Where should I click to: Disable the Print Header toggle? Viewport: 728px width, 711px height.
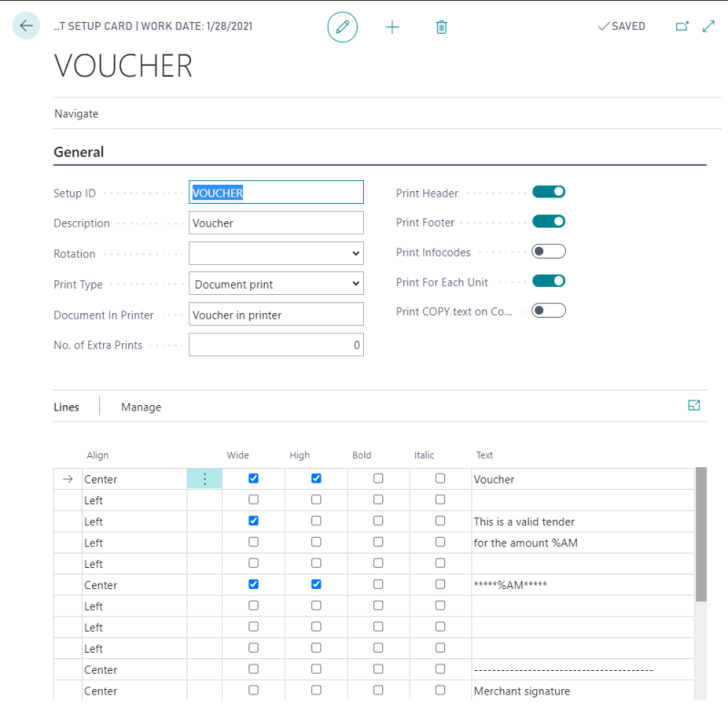(549, 192)
